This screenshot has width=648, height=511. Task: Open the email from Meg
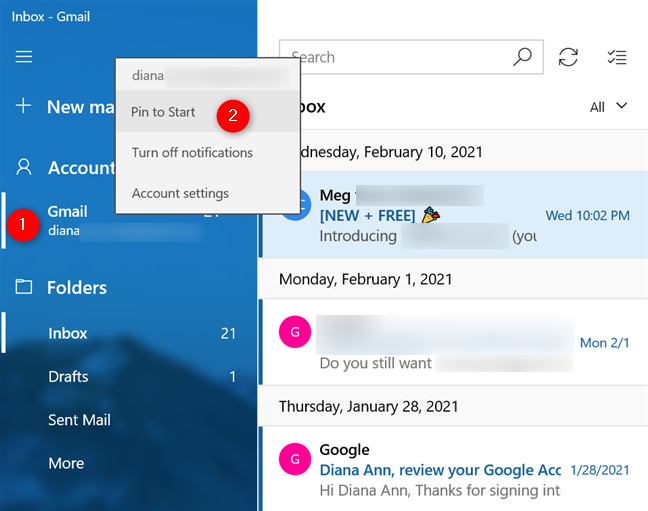point(453,215)
